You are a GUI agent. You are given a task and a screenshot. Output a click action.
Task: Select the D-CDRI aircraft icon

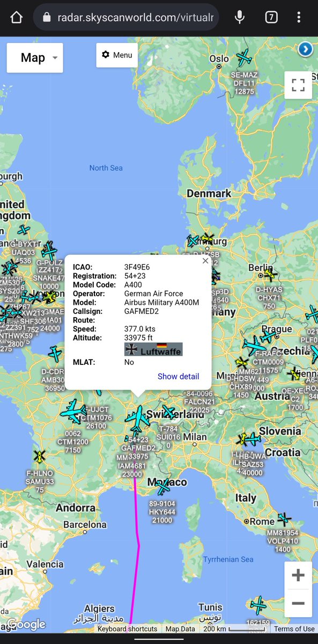55,354
